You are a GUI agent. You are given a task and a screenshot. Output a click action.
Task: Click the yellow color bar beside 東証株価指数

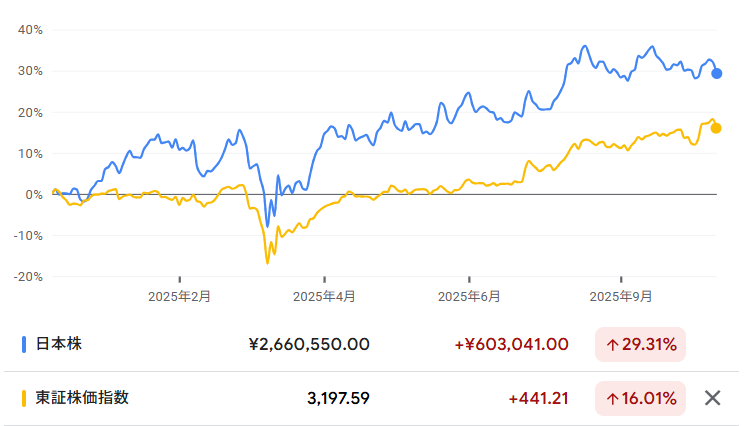click(24, 398)
